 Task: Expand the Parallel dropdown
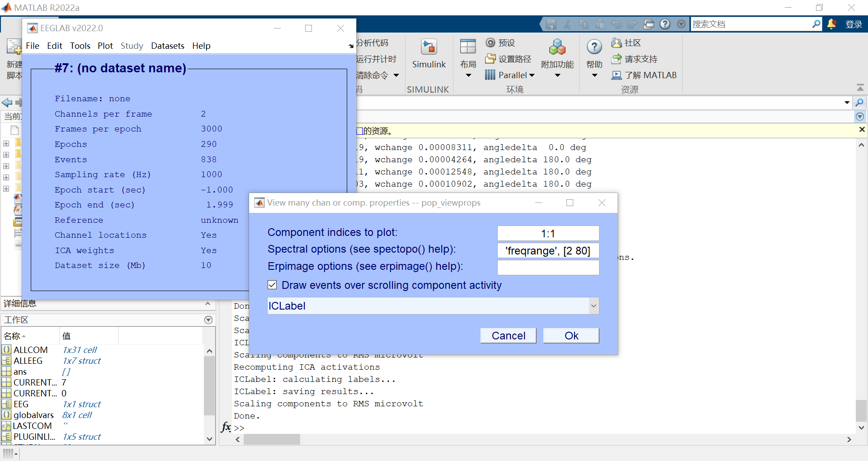(x=532, y=75)
